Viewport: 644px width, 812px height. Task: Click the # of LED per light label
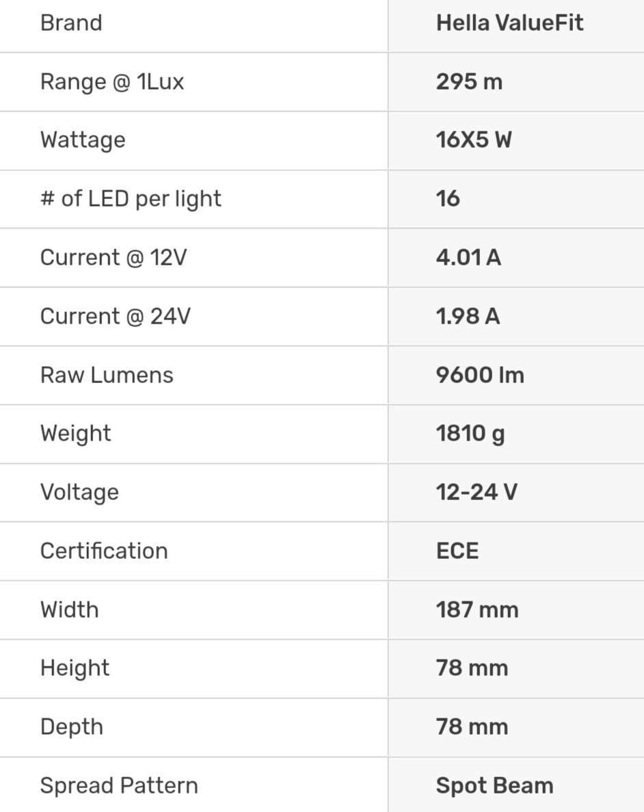(x=131, y=199)
